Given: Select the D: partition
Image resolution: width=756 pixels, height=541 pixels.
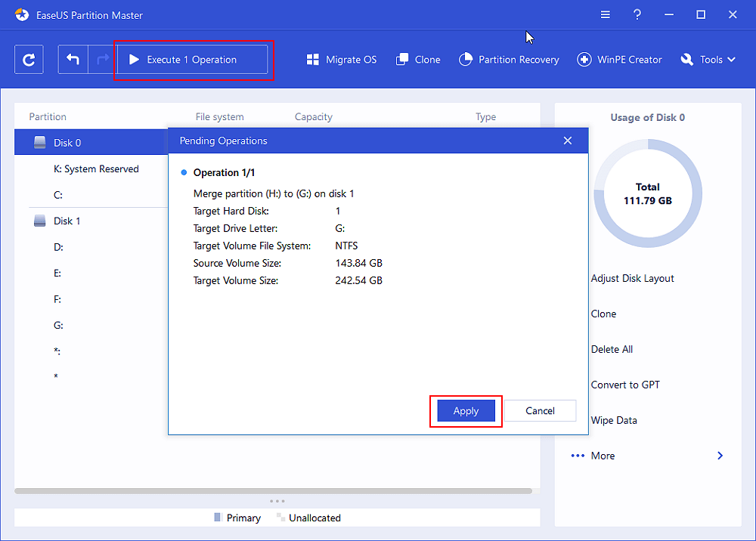Looking at the screenshot, I should pos(58,247).
